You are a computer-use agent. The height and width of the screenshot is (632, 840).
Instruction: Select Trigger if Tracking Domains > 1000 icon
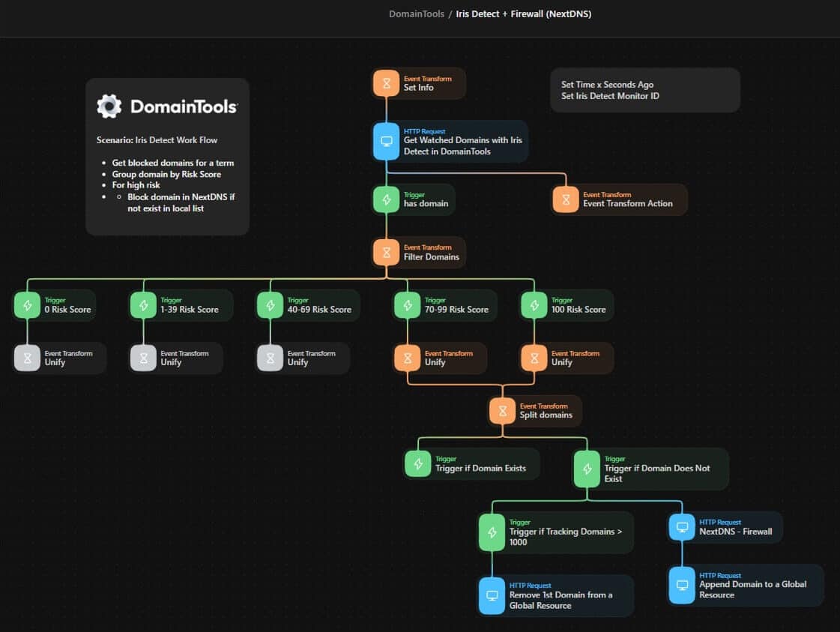coord(492,532)
